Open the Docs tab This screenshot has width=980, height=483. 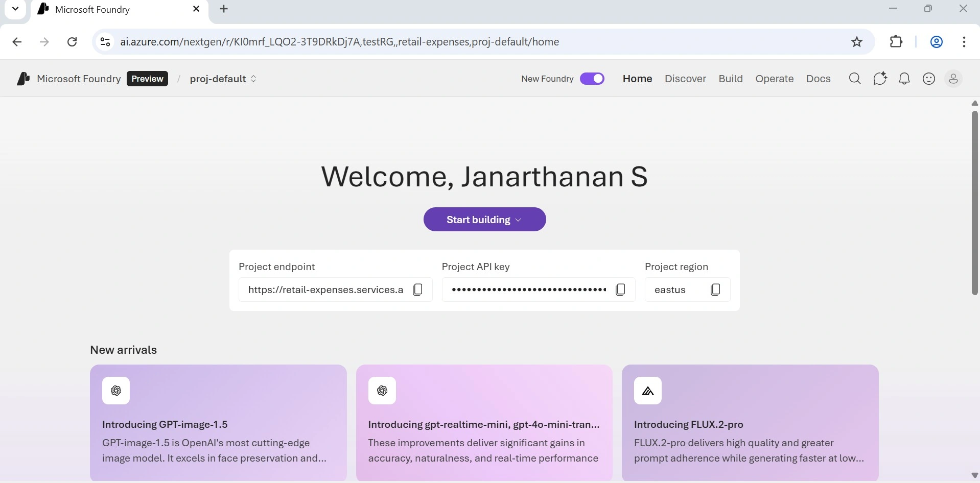pos(818,79)
